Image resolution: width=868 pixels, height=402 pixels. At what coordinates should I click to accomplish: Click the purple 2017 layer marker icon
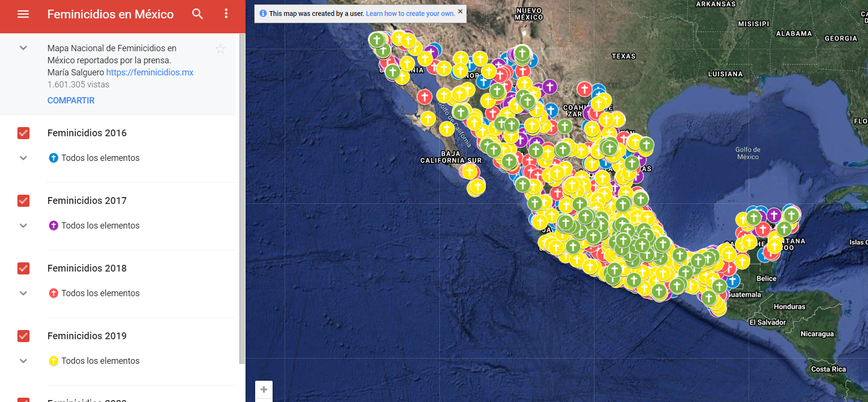(54, 226)
